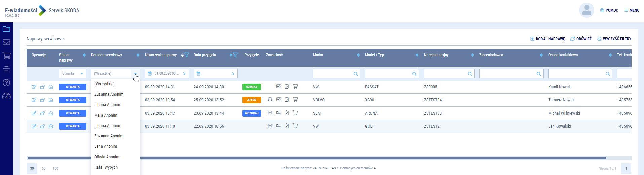Click the DODAJ NAPRAWĘ button
Screen dimensions: 644x175
(x=548, y=39)
